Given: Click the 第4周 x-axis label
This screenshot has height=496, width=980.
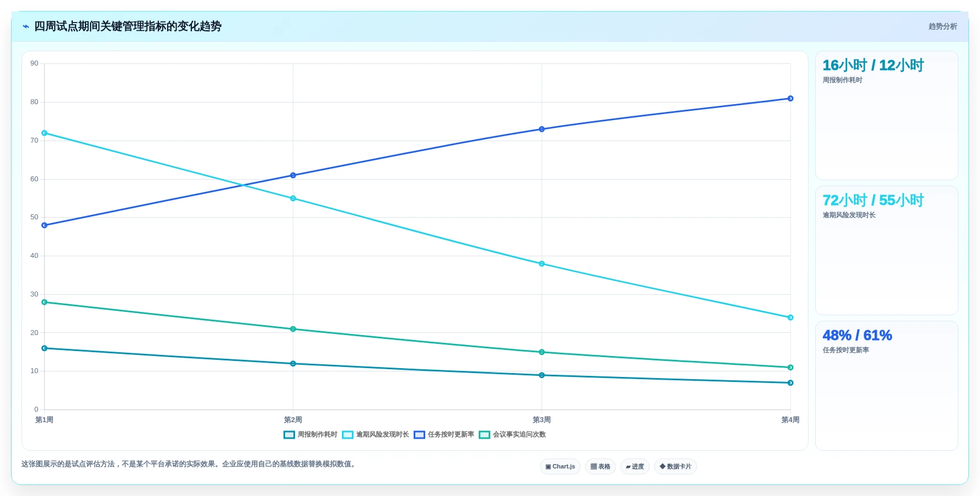Looking at the screenshot, I should (790, 420).
